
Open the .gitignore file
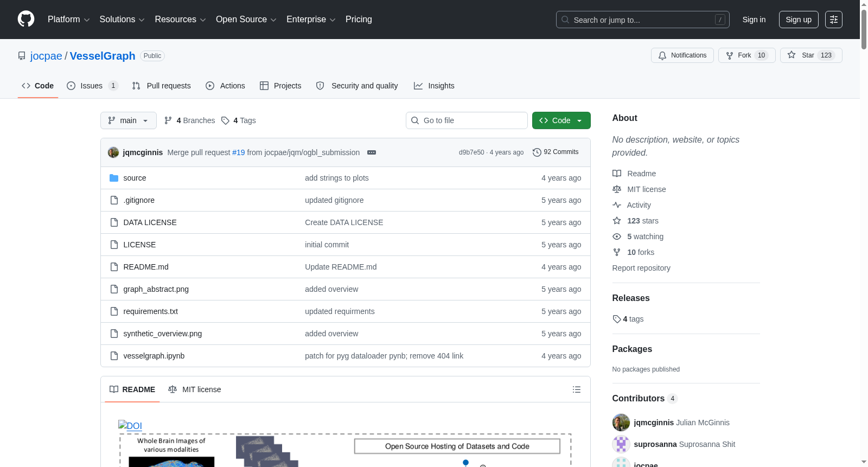point(139,200)
